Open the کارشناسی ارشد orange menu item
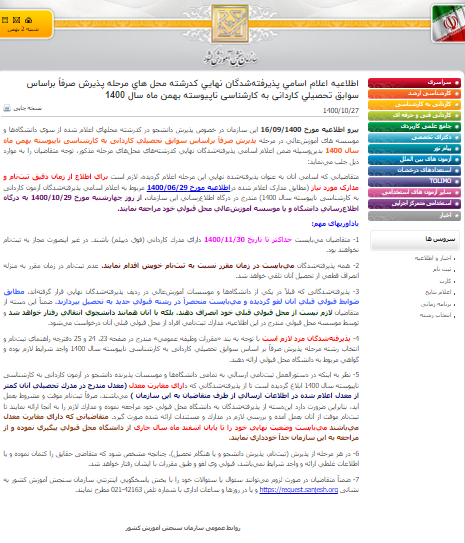The height and width of the screenshot is (543, 465). tap(414, 94)
